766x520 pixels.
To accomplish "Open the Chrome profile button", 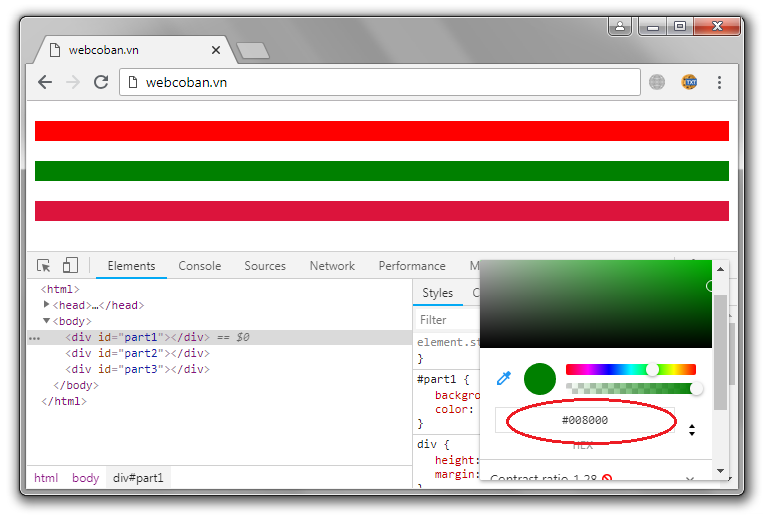I will tap(621, 27).
